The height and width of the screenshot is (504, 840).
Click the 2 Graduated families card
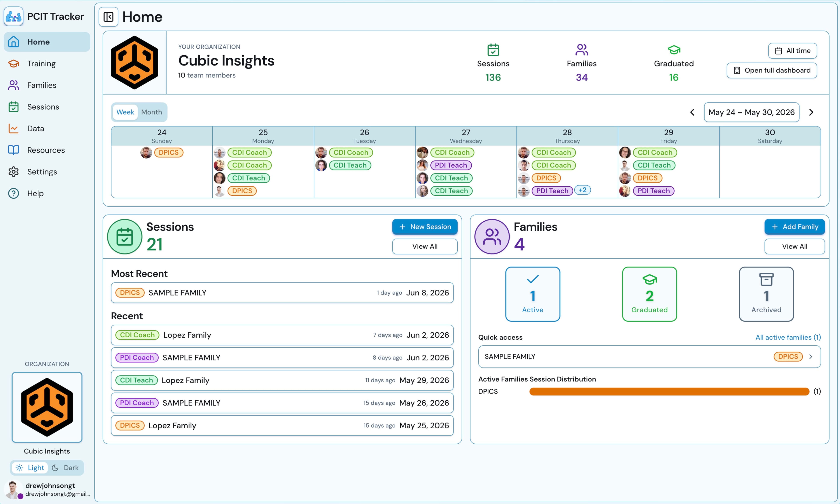tap(649, 294)
